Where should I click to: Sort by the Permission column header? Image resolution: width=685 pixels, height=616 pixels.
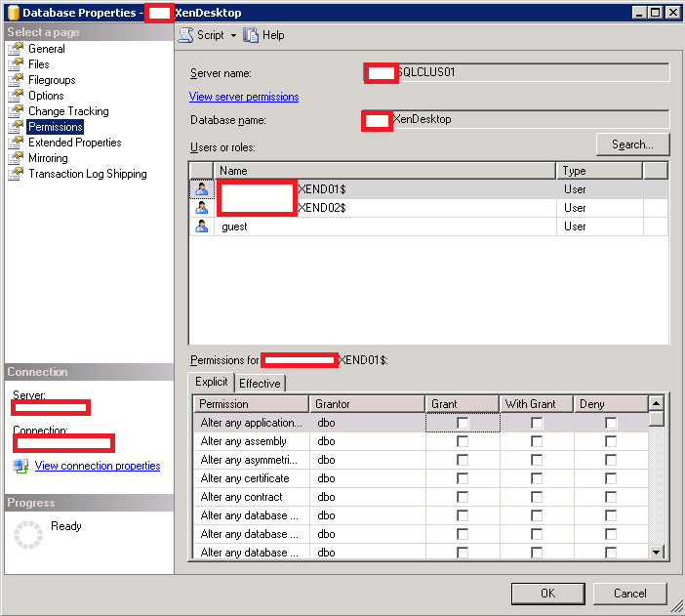[250, 403]
